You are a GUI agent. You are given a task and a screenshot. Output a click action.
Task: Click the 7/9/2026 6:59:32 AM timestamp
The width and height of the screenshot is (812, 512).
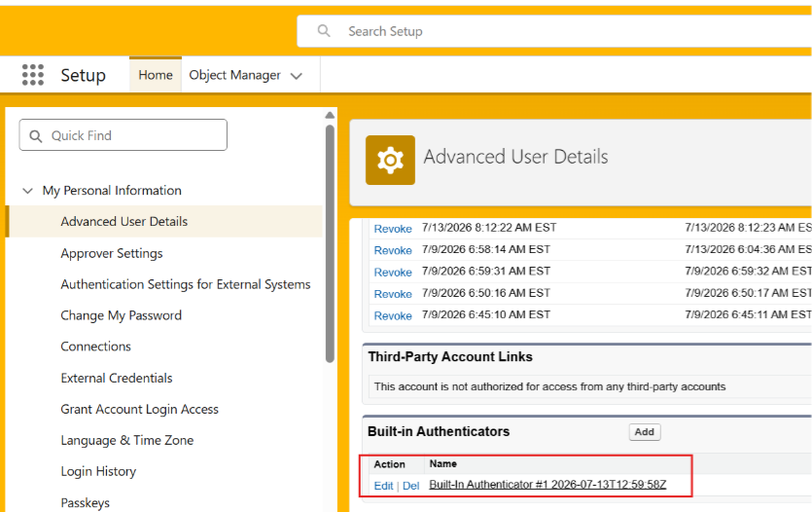tap(748, 271)
